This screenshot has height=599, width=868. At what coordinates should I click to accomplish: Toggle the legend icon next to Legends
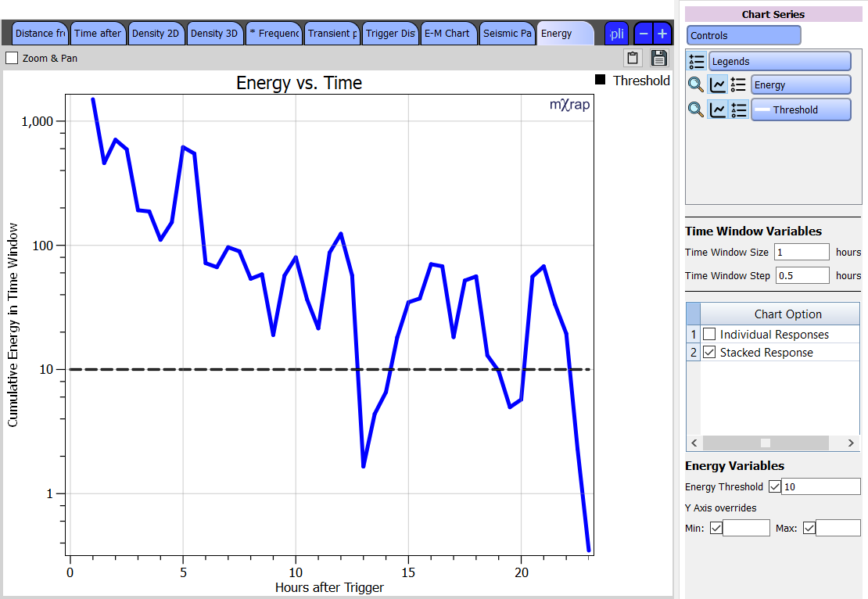696,62
